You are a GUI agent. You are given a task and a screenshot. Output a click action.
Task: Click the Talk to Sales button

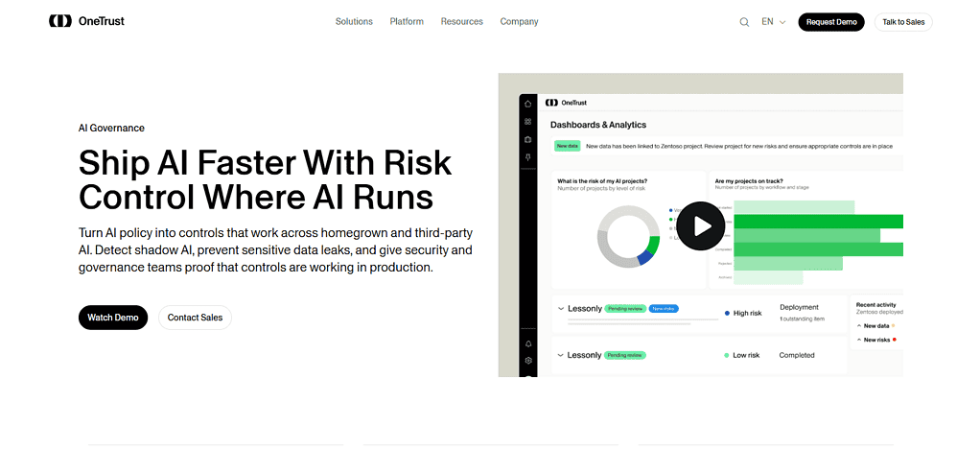click(x=903, y=22)
